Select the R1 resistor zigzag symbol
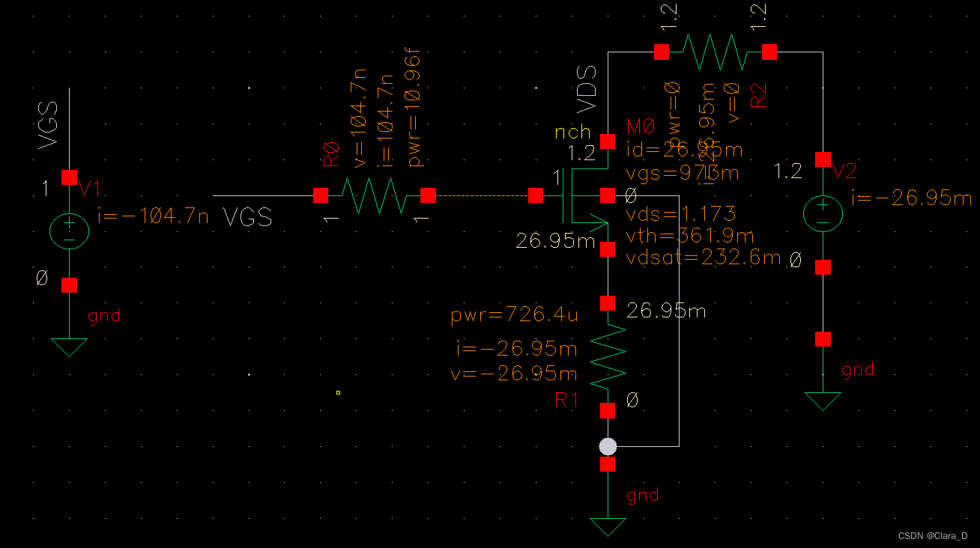The image size is (980, 548). tap(608, 356)
